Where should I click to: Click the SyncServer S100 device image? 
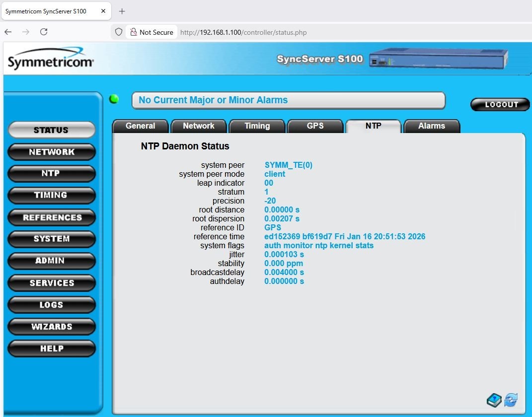click(438, 58)
